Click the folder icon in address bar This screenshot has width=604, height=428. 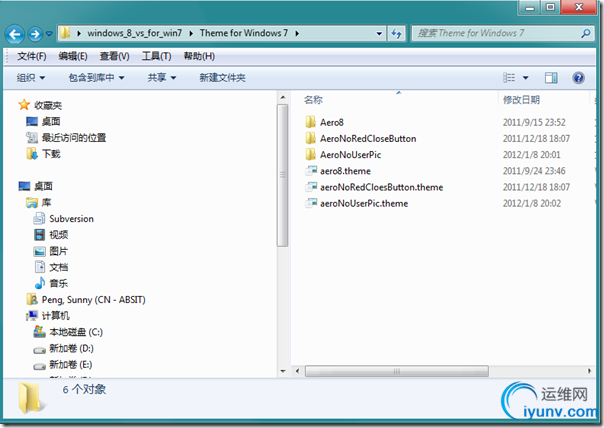coord(65,33)
